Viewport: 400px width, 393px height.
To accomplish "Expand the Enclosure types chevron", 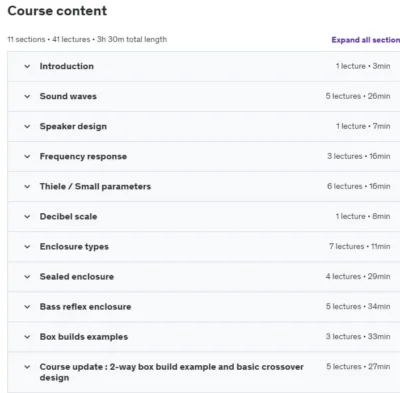I will [27, 247].
